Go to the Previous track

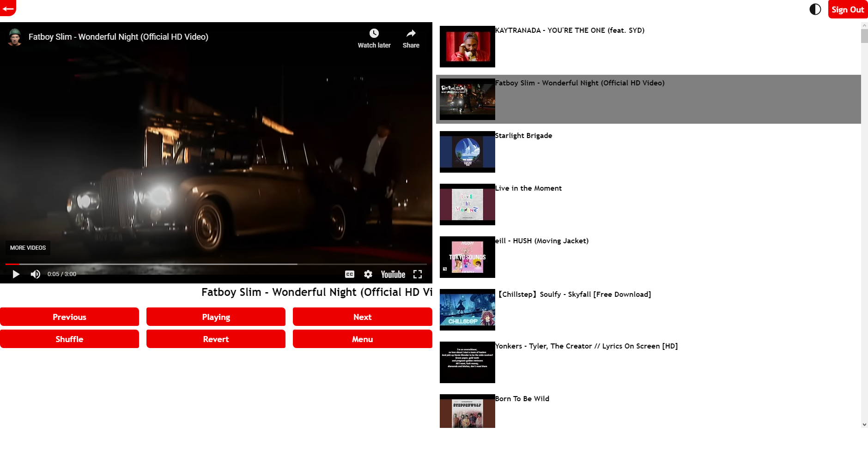(69, 317)
